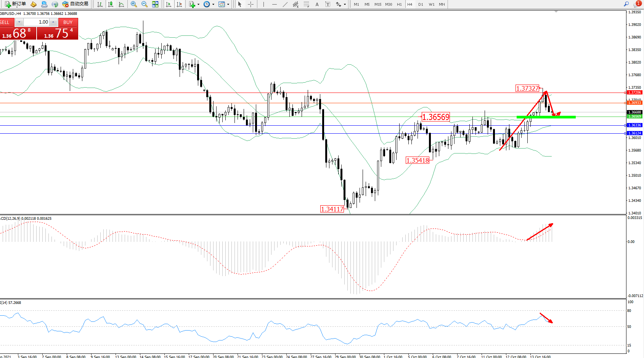Screen dimensions: 644x358
Task: Expand the add indicators dropdown arrow
Action: click(x=198, y=5)
